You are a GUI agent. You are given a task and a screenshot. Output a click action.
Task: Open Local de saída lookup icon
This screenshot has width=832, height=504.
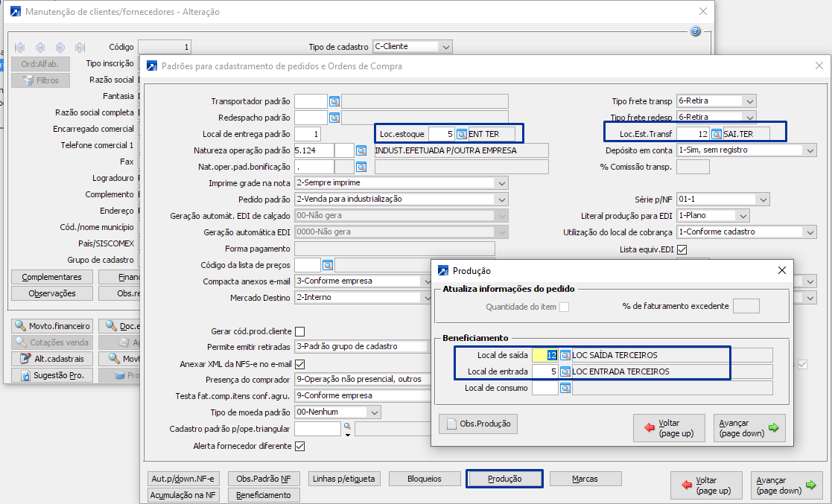pyautogui.click(x=565, y=355)
